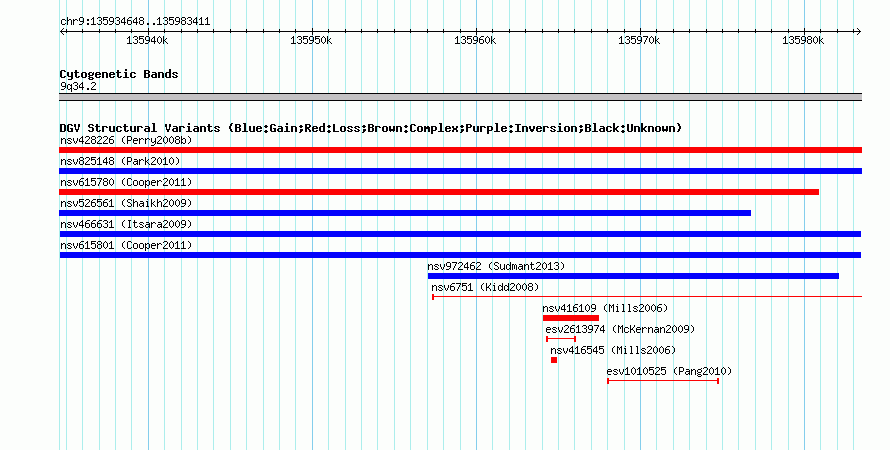Select the blue nsv526561 gain bar

[x=405, y=213]
